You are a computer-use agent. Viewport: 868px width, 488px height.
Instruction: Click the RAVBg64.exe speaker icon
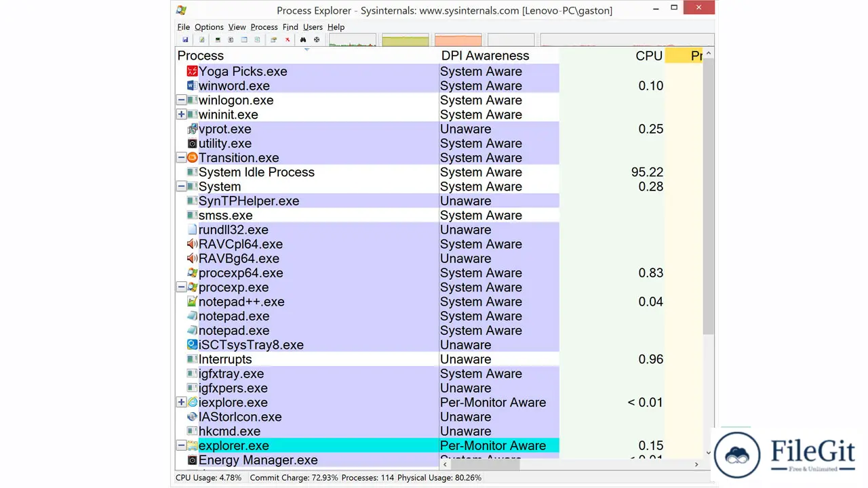192,258
